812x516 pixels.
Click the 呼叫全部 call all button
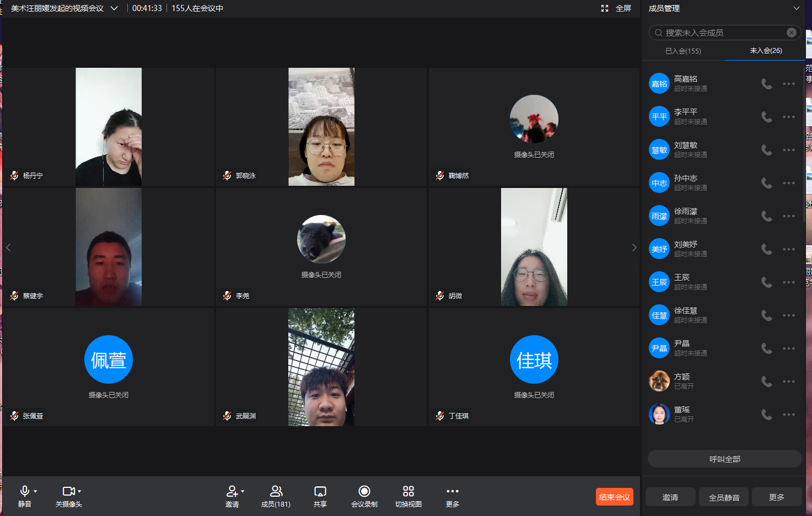pyautogui.click(x=724, y=459)
